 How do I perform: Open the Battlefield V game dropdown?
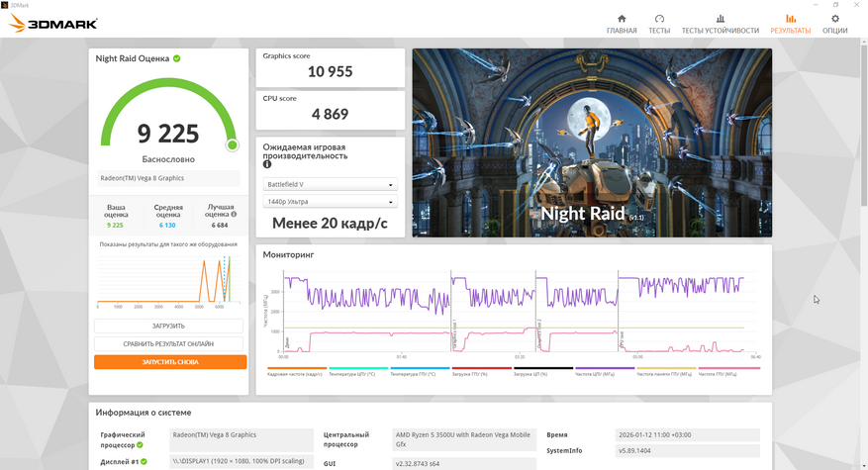(330, 184)
